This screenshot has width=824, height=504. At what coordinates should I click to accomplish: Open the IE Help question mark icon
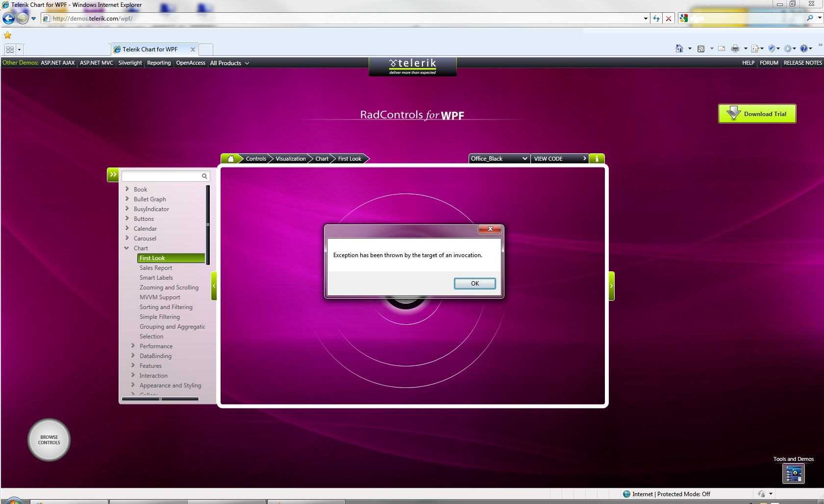click(x=804, y=48)
